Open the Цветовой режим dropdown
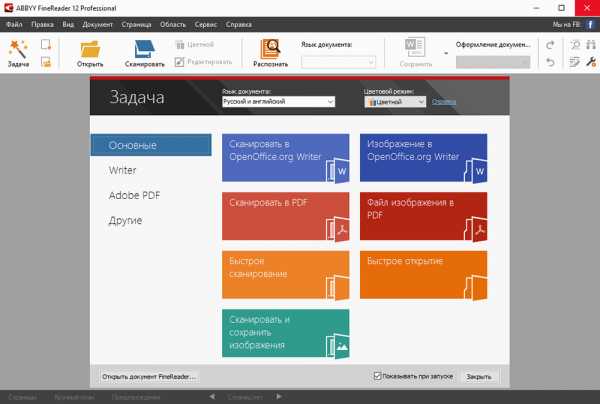Screen dimensions: 600x404 [395, 102]
